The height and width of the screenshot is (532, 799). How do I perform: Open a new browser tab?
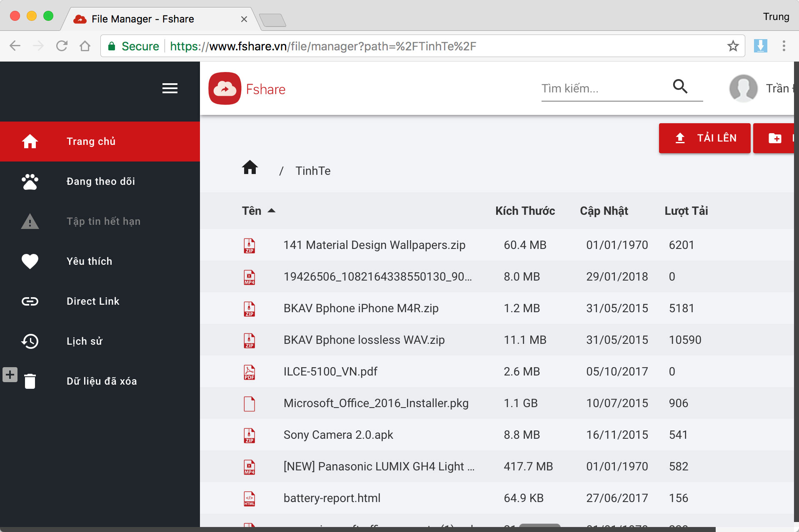click(x=272, y=20)
